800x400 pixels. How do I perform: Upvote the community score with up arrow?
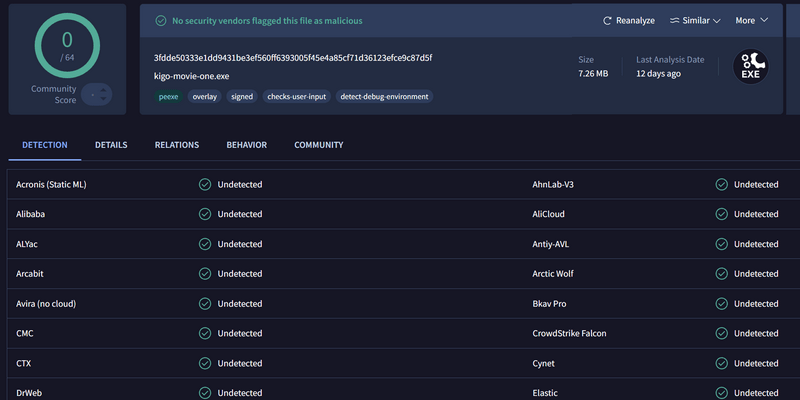[104, 91]
